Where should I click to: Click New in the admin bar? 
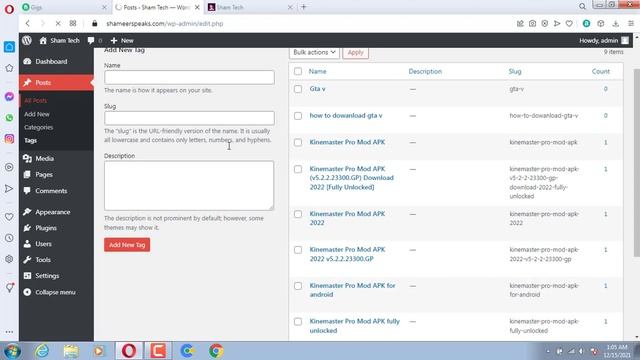point(122,40)
